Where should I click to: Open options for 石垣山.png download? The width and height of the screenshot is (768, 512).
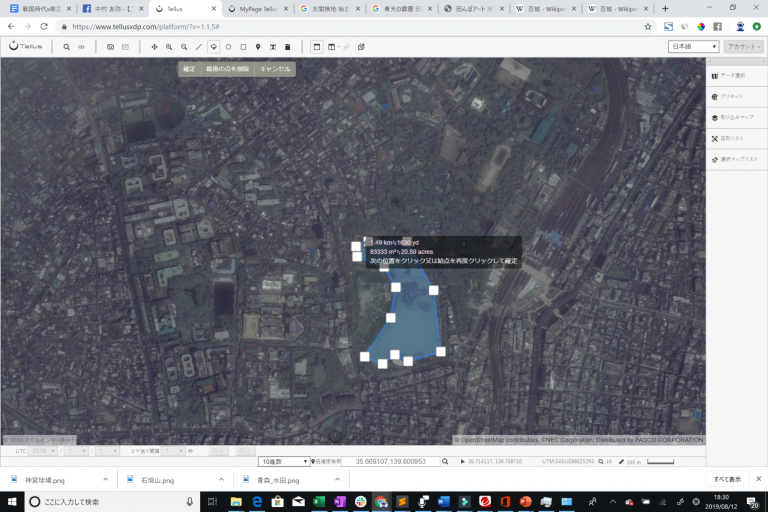point(221,480)
